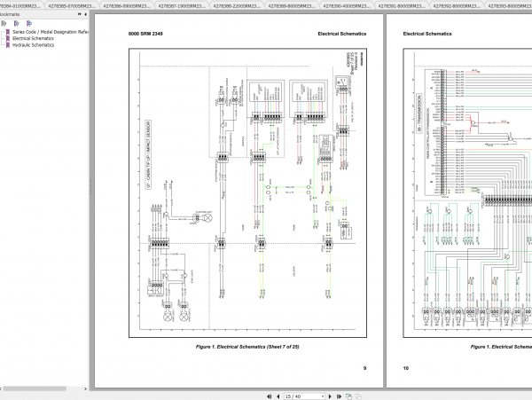Click the scroll-right arrow of bookmarks scrollbar
This screenshot has height=400, width=532.
point(85,388)
